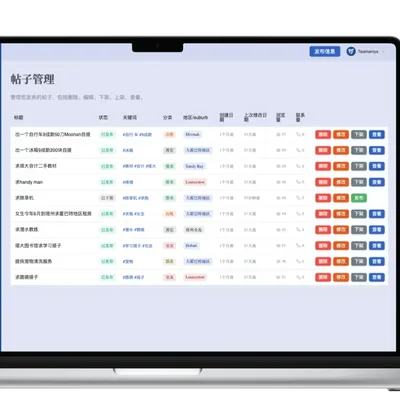This screenshot has width=400, height=400.
Task: Click the blue 发布信息 button
Action: pyautogui.click(x=325, y=51)
